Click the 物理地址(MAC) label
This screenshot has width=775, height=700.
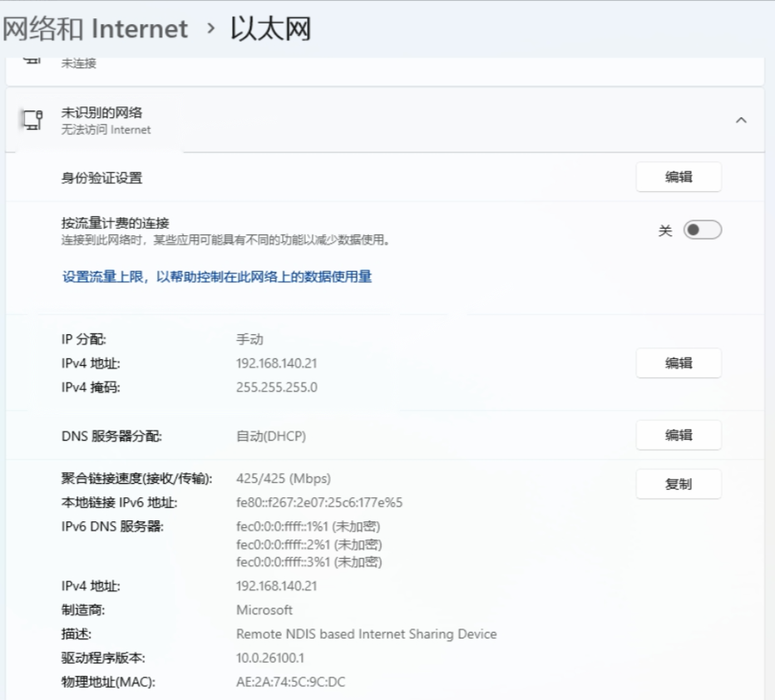(108, 683)
